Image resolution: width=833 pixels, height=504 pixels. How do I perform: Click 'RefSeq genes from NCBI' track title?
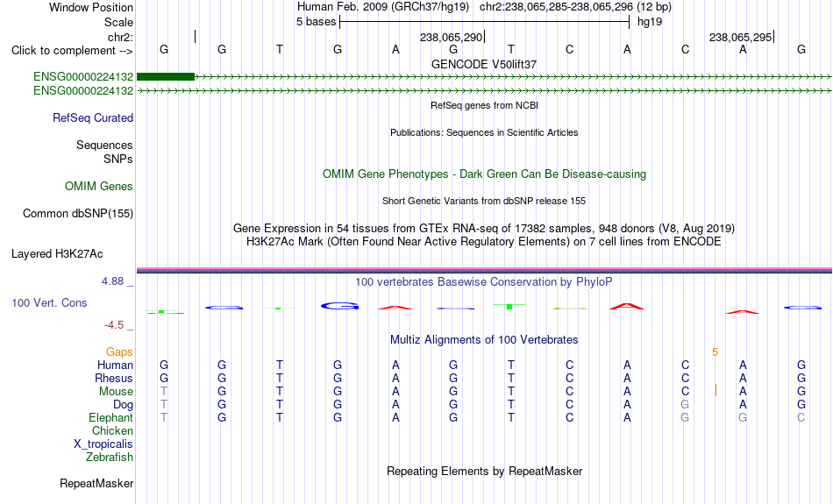484,105
